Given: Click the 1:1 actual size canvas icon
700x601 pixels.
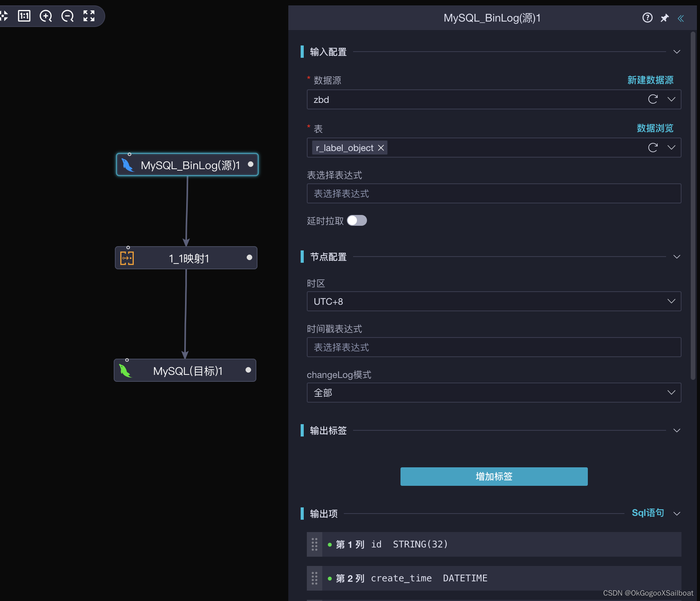Looking at the screenshot, I should pyautogui.click(x=24, y=16).
